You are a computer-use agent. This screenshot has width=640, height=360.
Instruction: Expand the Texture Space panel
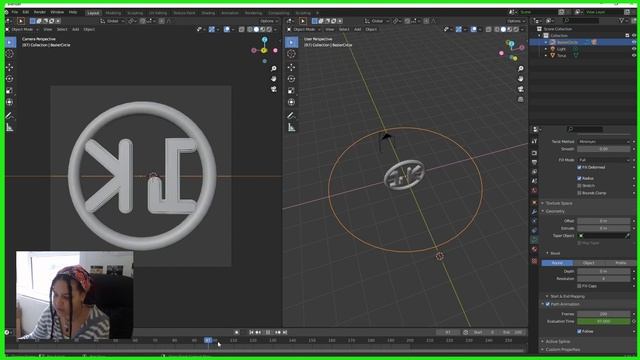pos(559,203)
